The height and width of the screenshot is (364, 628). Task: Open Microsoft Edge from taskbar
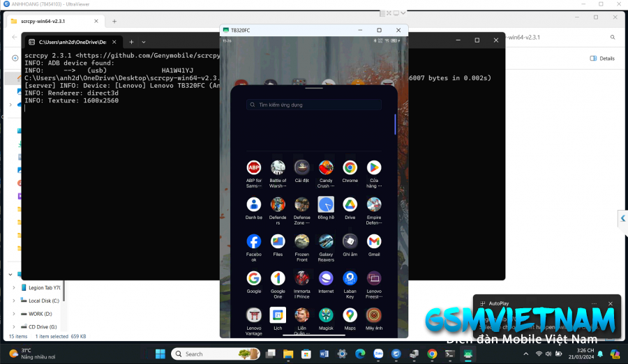pyautogui.click(x=360, y=354)
